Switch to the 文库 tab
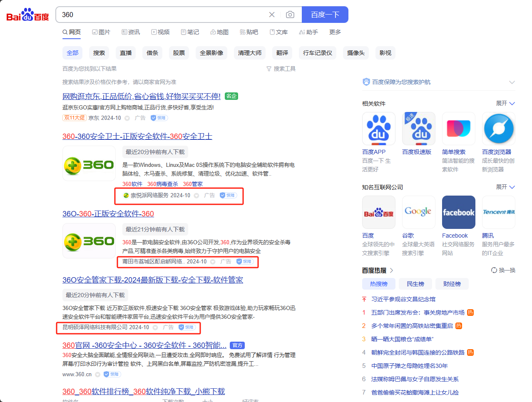 tap(278, 32)
